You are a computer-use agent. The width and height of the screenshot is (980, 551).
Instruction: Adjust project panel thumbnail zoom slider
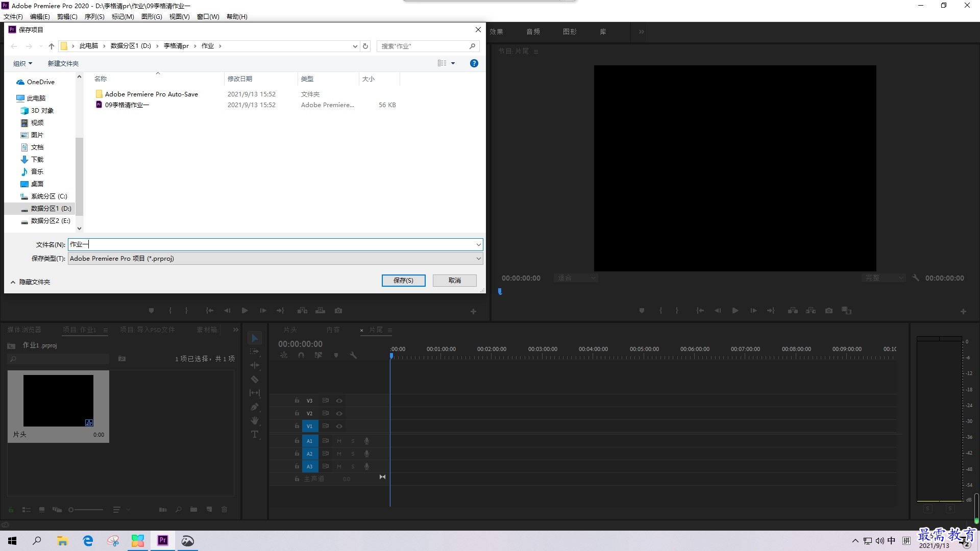coord(86,510)
